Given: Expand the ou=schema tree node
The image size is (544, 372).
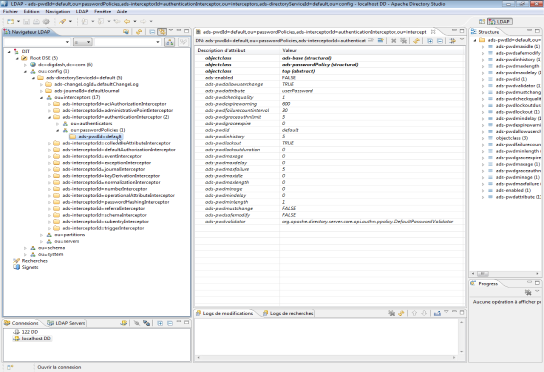Looking at the screenshot, I should pos(25,248).
